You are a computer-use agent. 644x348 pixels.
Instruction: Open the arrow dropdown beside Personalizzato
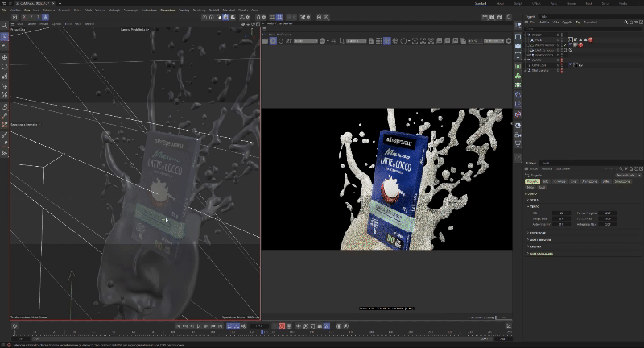(638, 176)
